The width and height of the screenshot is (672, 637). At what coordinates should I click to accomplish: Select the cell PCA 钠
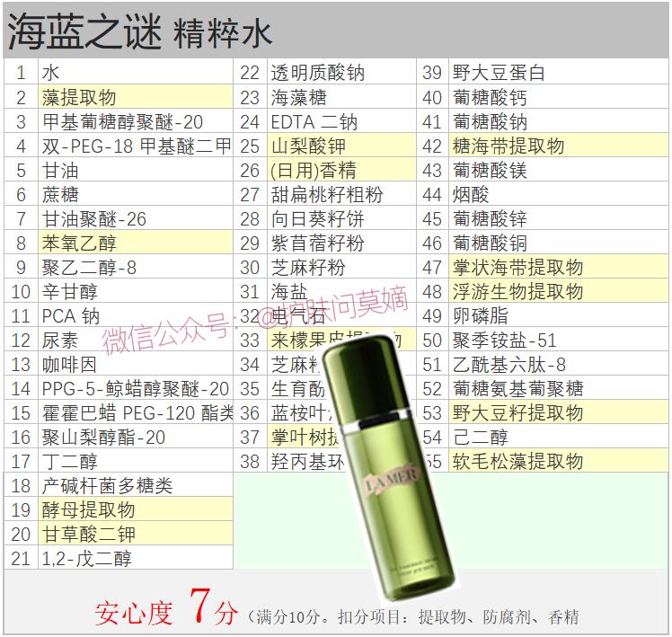click(136, 315)
